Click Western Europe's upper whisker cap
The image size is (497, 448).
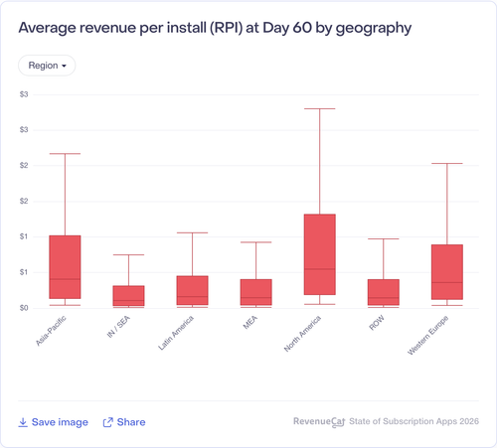tap(447, 163)
